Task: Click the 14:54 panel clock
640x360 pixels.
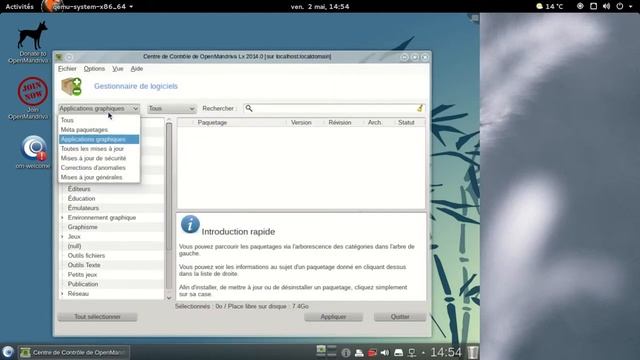Action: 446,352
